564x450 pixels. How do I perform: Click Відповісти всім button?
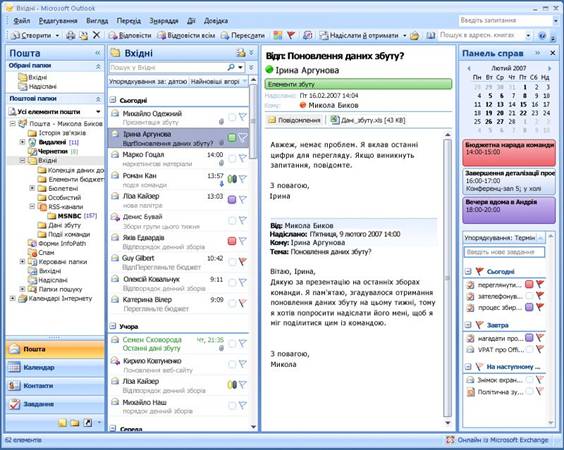point(186,35)
